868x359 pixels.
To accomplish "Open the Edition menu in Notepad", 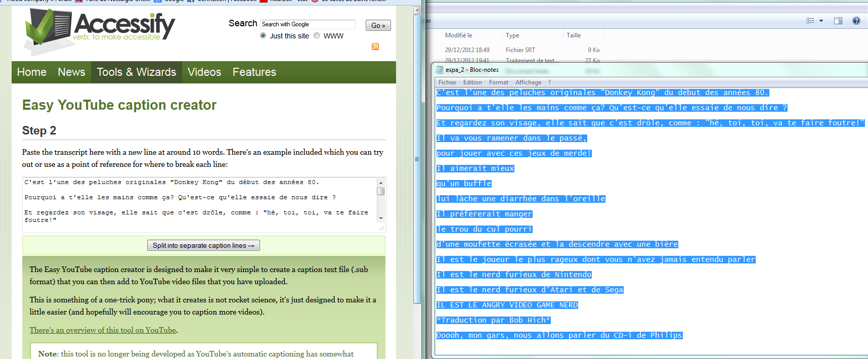I will pyautogui.click(x=472, y=82).
